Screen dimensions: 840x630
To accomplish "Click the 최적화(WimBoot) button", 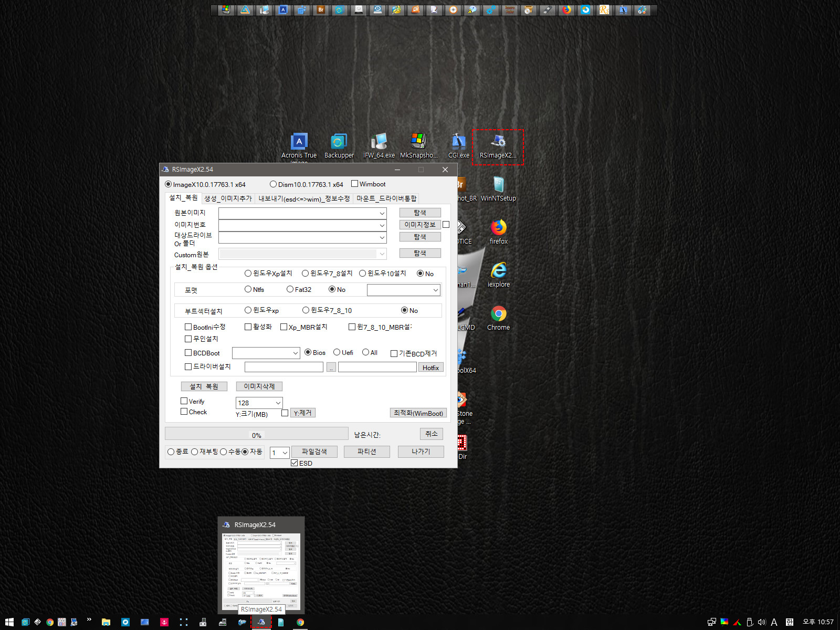I will pos(418,413).
